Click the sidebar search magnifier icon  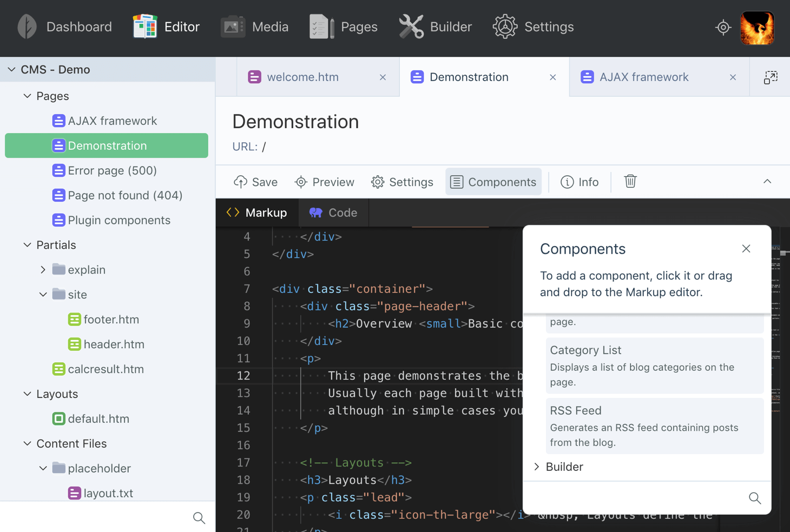pyautogui.click(x=199, y=518)
